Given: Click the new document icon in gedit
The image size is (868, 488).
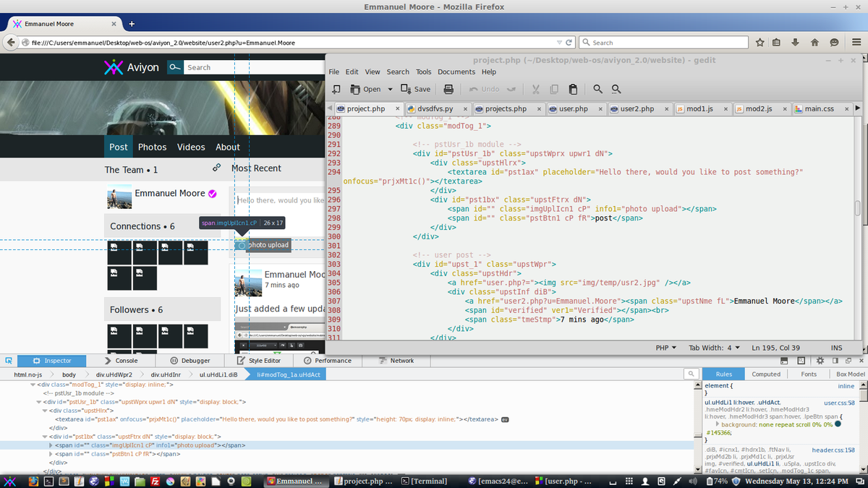Looking at the screenshot, I should (336, 89).
